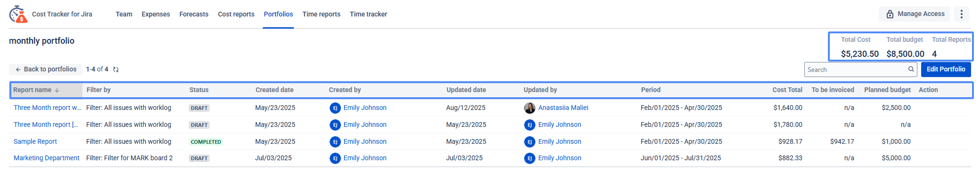The height and width of the screenshot is (171, 980).
Task: Click the Cost Tracker for Jira logo icon
Action: tap(18, 14)
